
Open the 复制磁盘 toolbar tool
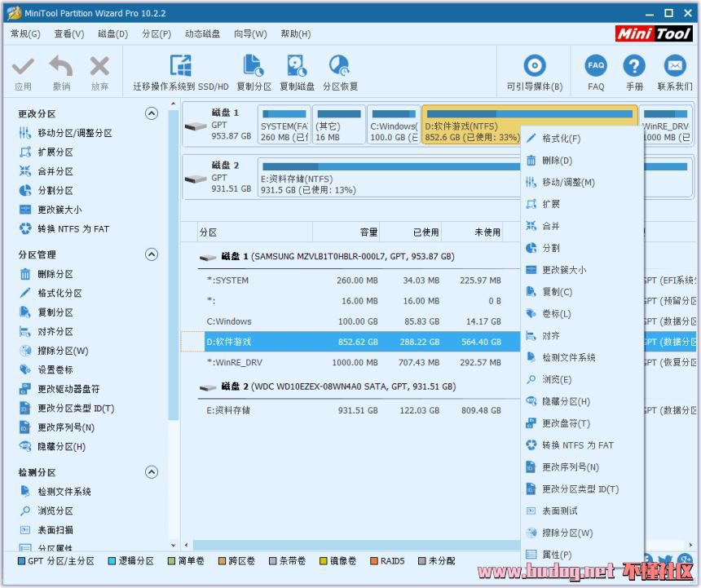(x=297, y=73)
